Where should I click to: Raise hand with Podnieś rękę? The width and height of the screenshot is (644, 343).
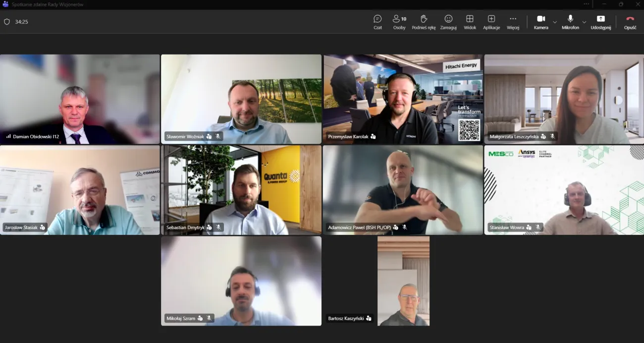click(424, 22)
